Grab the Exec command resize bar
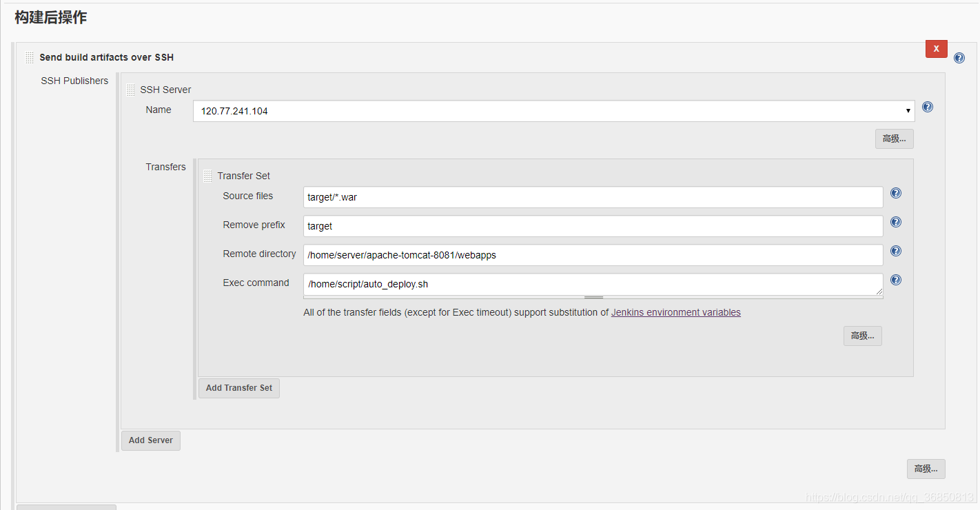980x510 pixels. [593, 297]
